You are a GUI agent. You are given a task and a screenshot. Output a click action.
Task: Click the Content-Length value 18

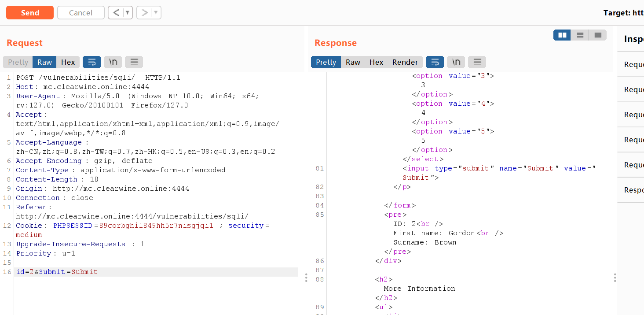94,179
